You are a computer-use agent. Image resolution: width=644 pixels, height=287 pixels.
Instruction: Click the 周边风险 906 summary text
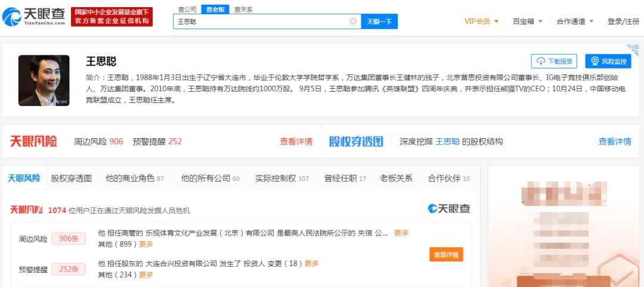coord(98,142)
